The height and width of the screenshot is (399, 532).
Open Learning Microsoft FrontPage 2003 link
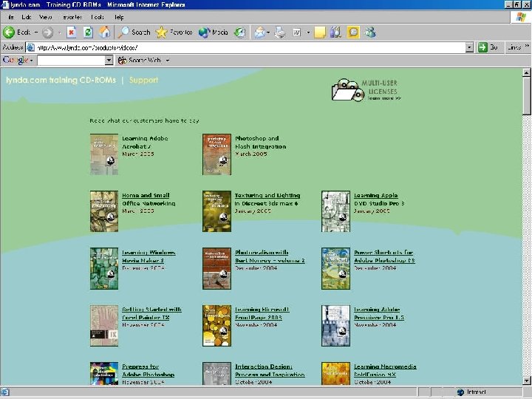(262, 313)
